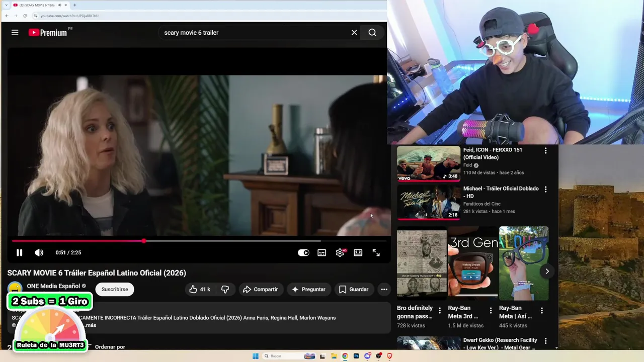This screenshot has width=644, height=362.
Task: Open Photoshop from the taskbar
Action: click(356, 356)
